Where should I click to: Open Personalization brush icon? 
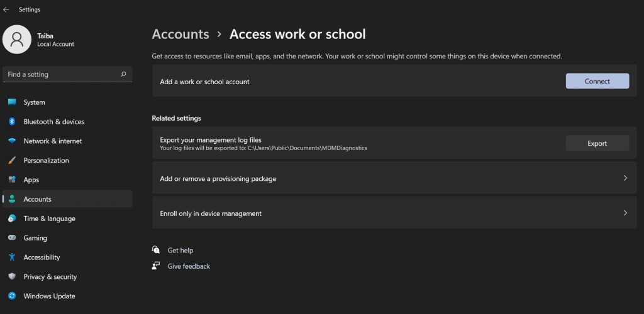click(12, 161)
